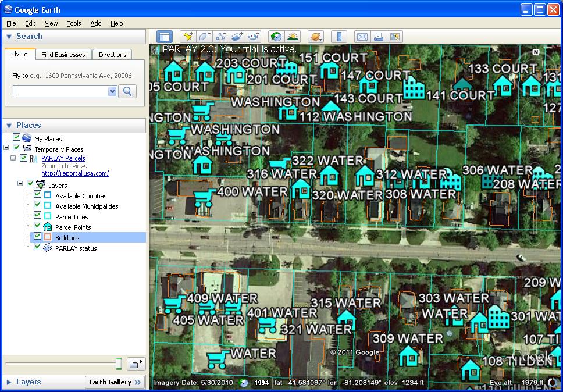
Task: Open the planet switcher icon
Action: pyautogui.click(x=316, y=37)
